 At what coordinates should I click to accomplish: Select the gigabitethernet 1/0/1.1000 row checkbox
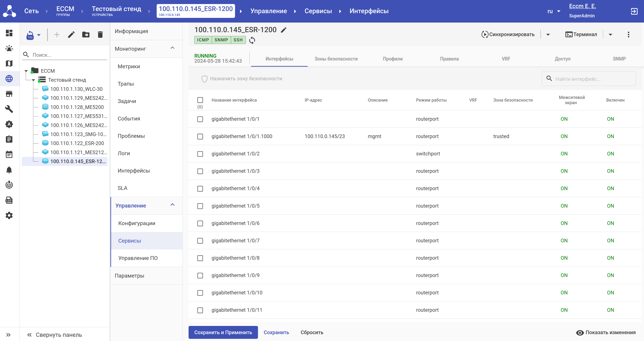coord(200,136)
